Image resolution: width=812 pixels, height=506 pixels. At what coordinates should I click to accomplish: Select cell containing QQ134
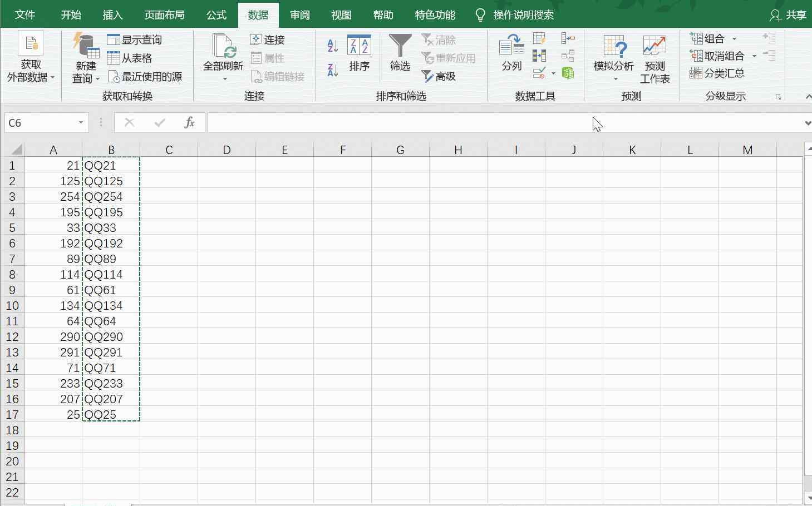[x=111, y=305]
